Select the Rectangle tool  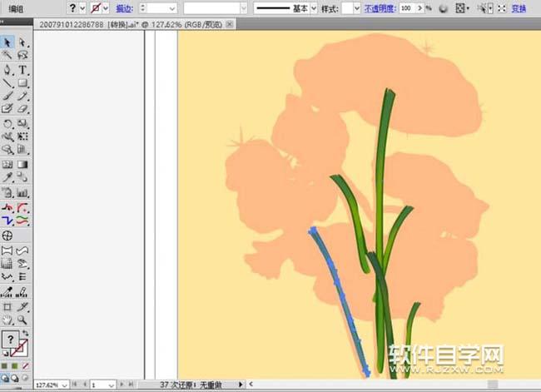[x=22, y=83]
